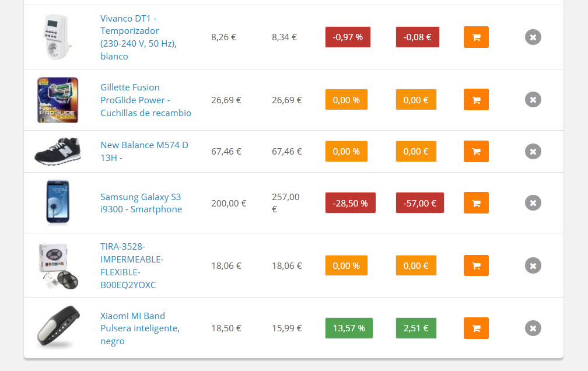
Task: Remove Xiaomi Mi Band from list
Action: (x=533, y=328)
